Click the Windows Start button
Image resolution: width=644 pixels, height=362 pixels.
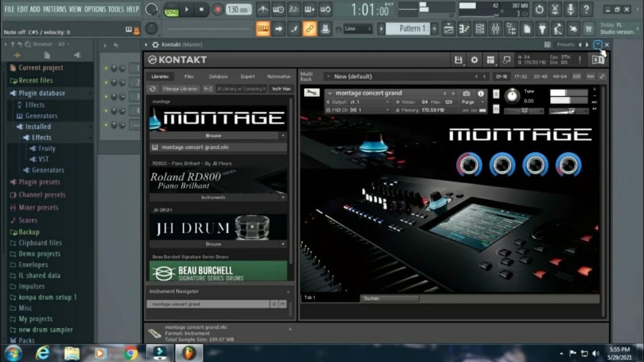[13, 353]
